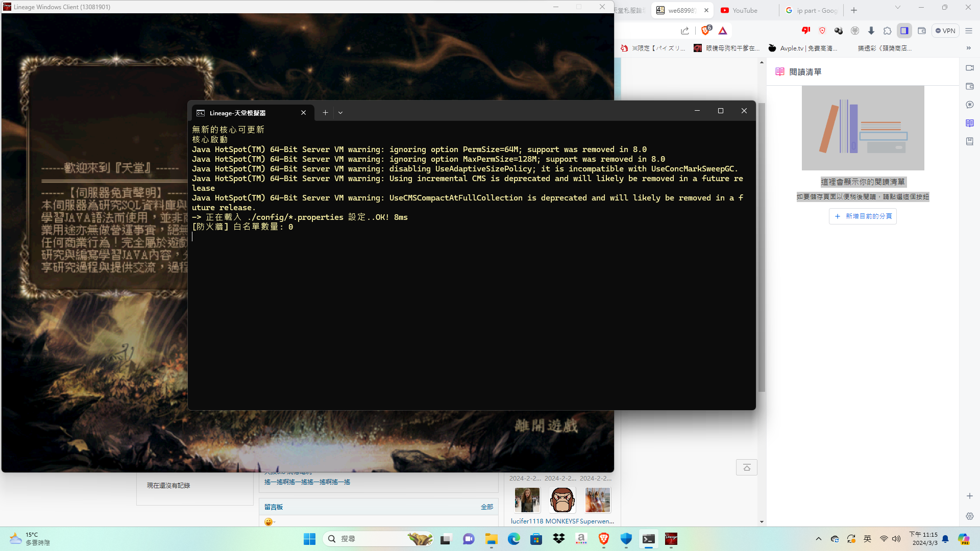
Task: Add a sidebar item with plus icon
Action: tap(970, 496)
